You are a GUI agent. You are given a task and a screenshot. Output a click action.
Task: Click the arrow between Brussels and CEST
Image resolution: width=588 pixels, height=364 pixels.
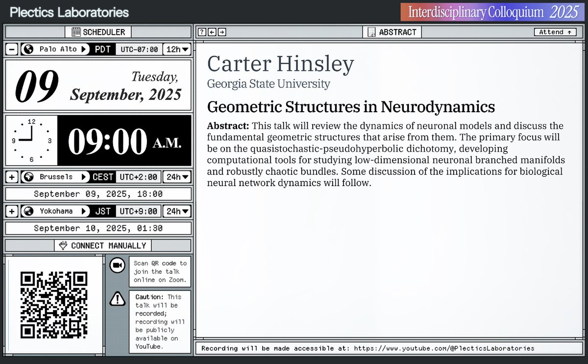[85, 177]
